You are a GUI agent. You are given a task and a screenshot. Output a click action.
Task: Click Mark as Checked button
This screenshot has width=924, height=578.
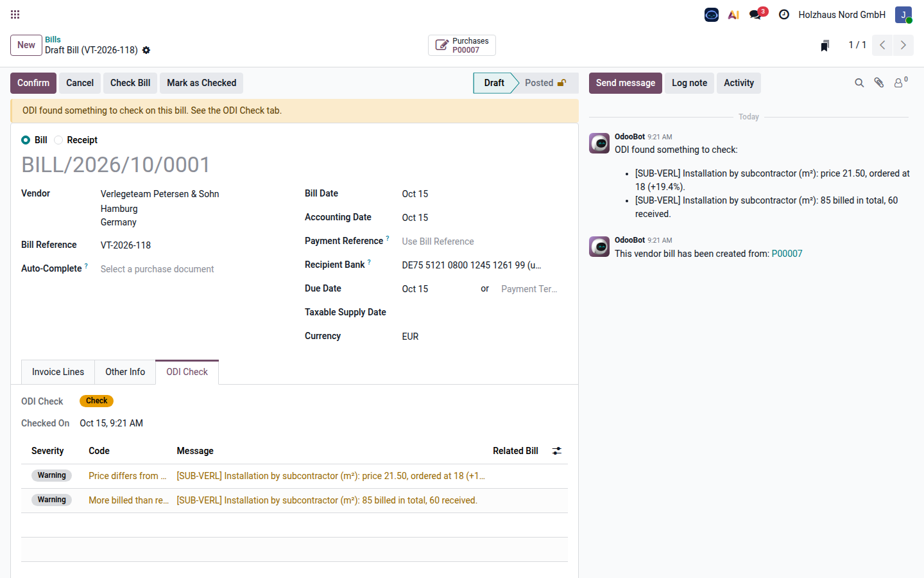coord(201,83)
